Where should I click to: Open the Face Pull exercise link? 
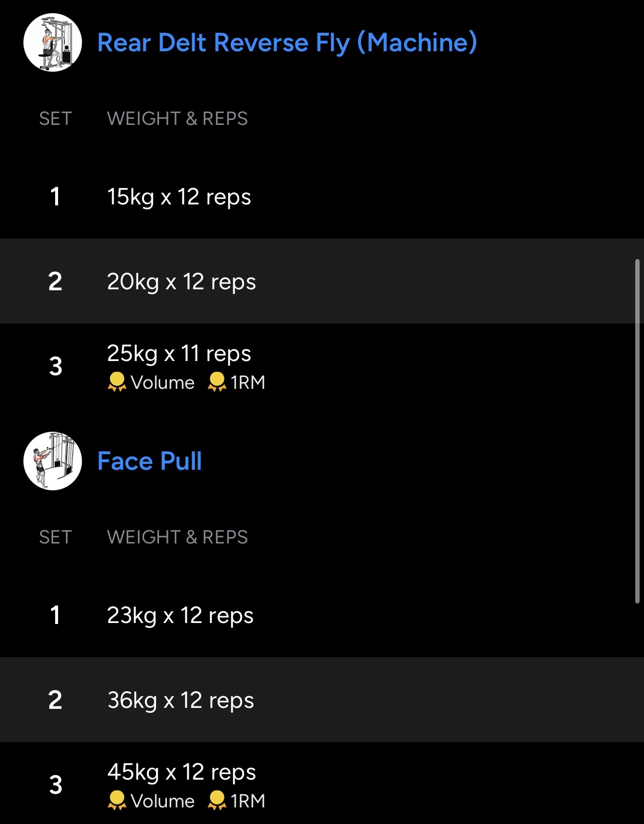pos(149,461)
